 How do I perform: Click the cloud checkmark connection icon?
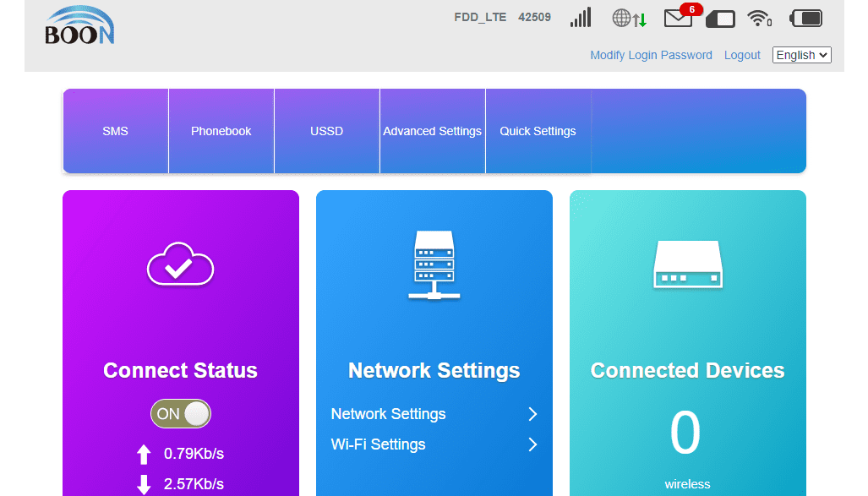point(180,266)
